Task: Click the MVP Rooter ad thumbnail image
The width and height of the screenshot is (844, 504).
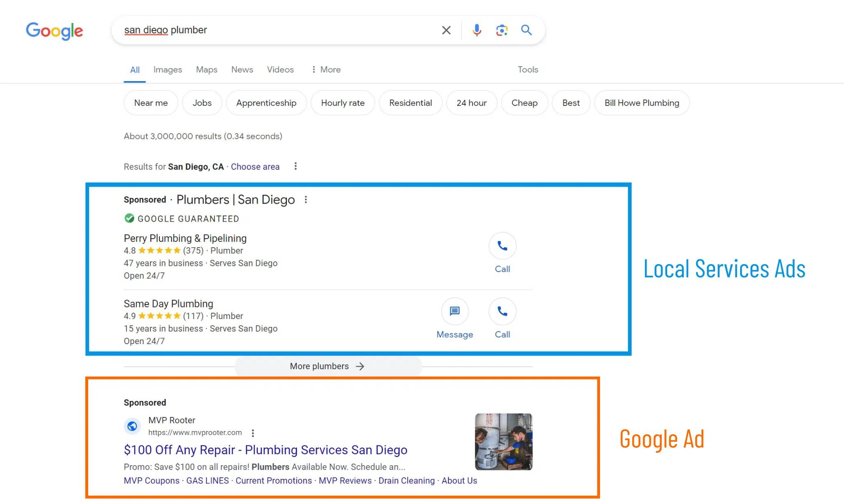Action: 503,442
